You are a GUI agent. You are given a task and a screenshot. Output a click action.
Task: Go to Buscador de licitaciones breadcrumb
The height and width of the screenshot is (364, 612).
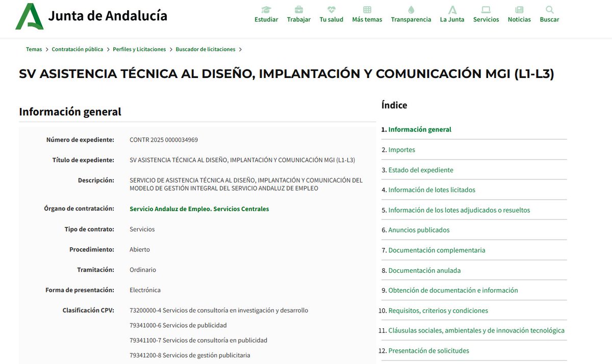point(206,49)
